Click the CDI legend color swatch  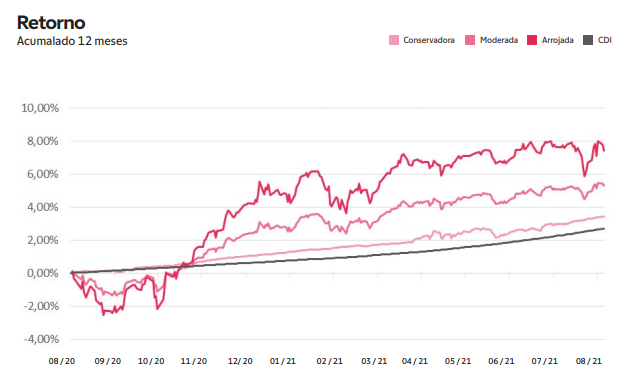pyautogui.click(x=588, y=40)
